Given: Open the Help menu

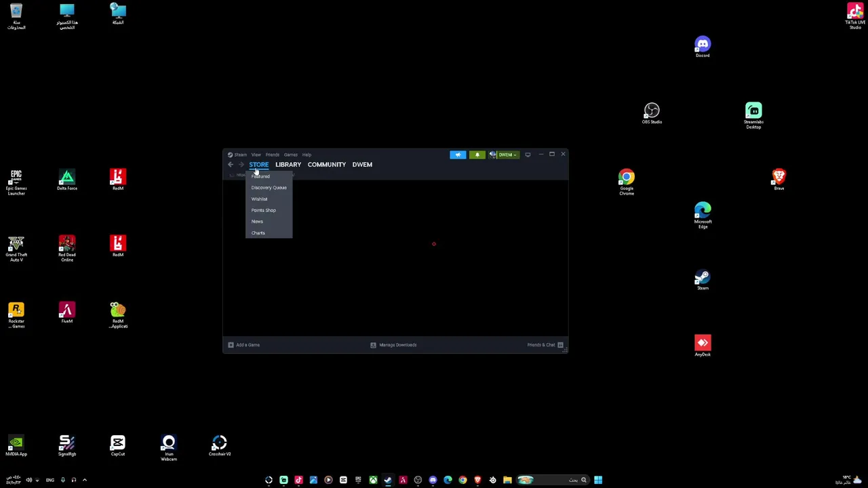Looking at the screenshot, I should pos(307,155).
